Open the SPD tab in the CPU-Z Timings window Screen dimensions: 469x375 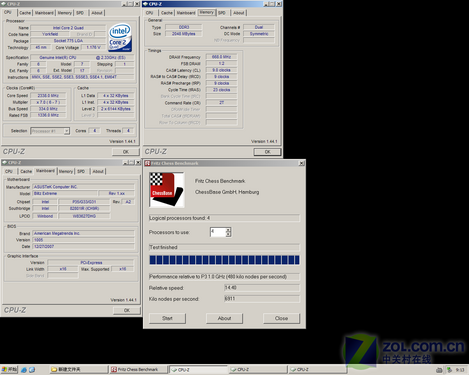tap(222, 13)
